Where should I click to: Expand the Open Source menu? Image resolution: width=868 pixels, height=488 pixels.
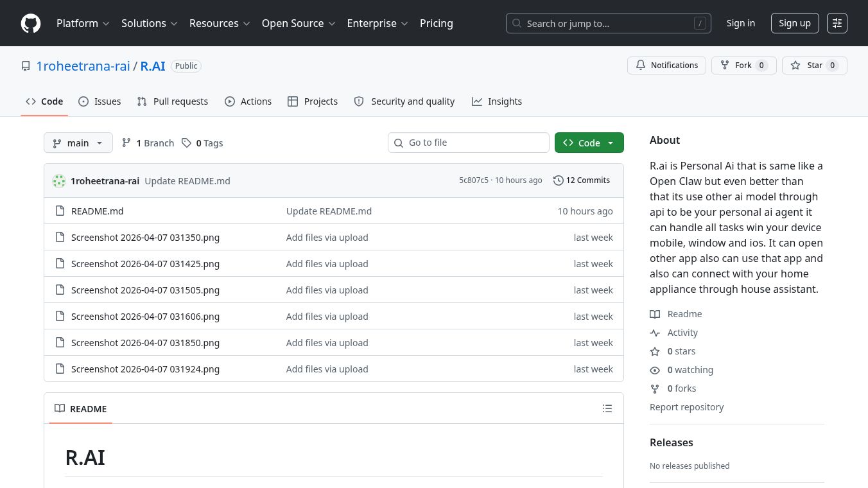click(299, 23)
